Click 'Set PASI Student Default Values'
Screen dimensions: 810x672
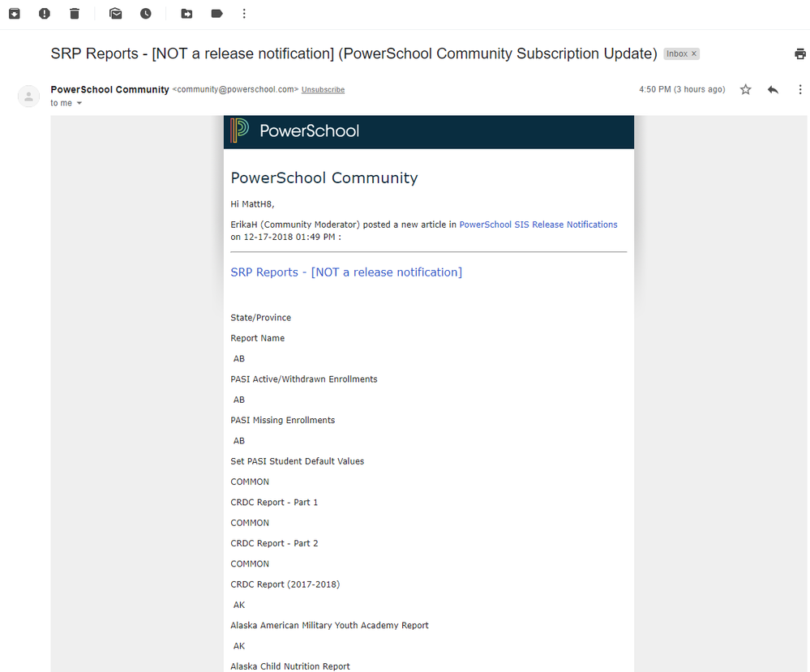(297, 461)
